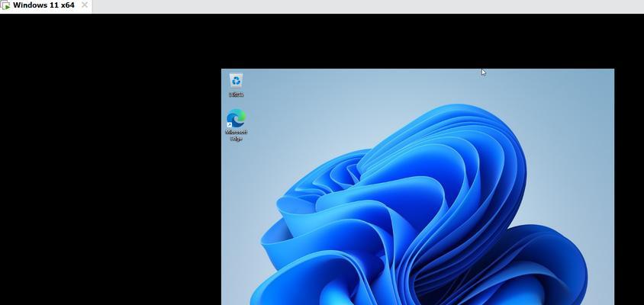
Task: Click the VM power icon in tab
Action: tap(6, 6)
